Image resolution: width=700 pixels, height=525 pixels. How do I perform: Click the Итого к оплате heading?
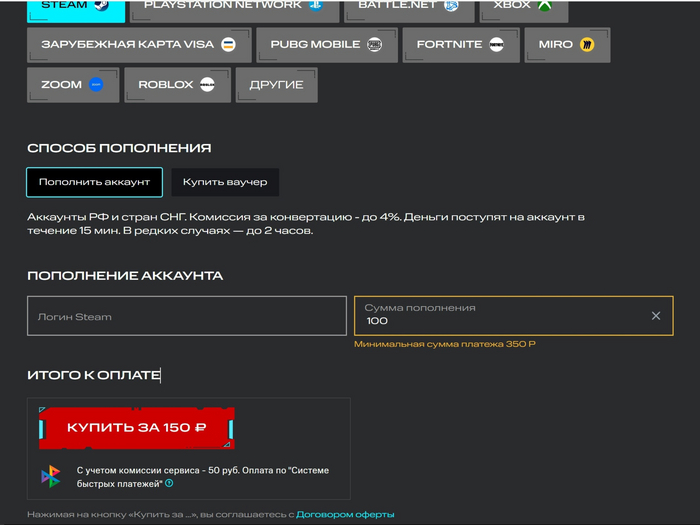[94, 375]
